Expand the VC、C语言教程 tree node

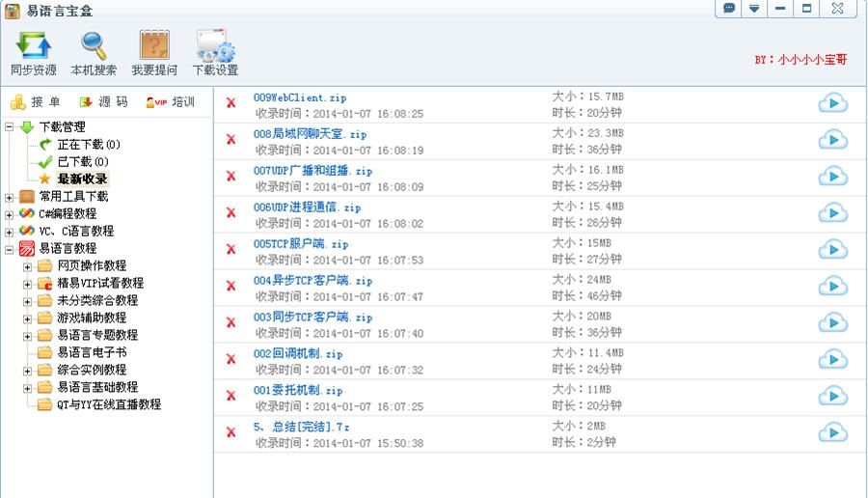click(9, 232)
